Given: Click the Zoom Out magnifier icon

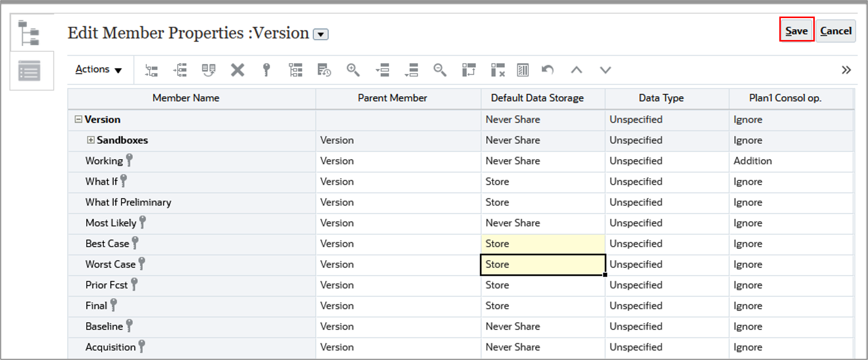Looking at the screenshot, I should (440, 70).
